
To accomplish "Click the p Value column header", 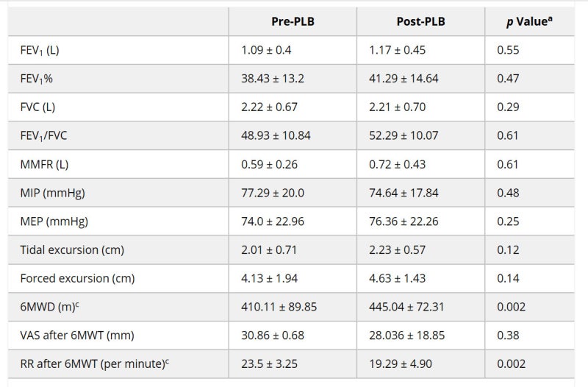I will coord(528,21).
